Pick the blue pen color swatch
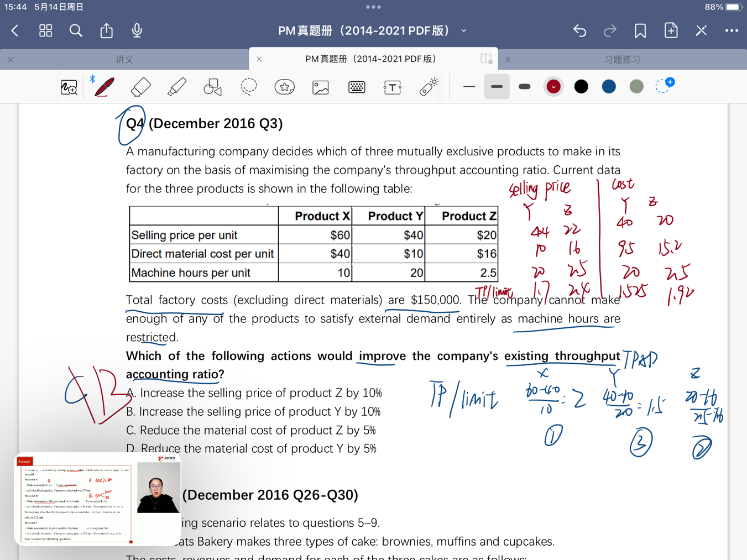The width and height of the screenshot is (747, 560). 609,87
